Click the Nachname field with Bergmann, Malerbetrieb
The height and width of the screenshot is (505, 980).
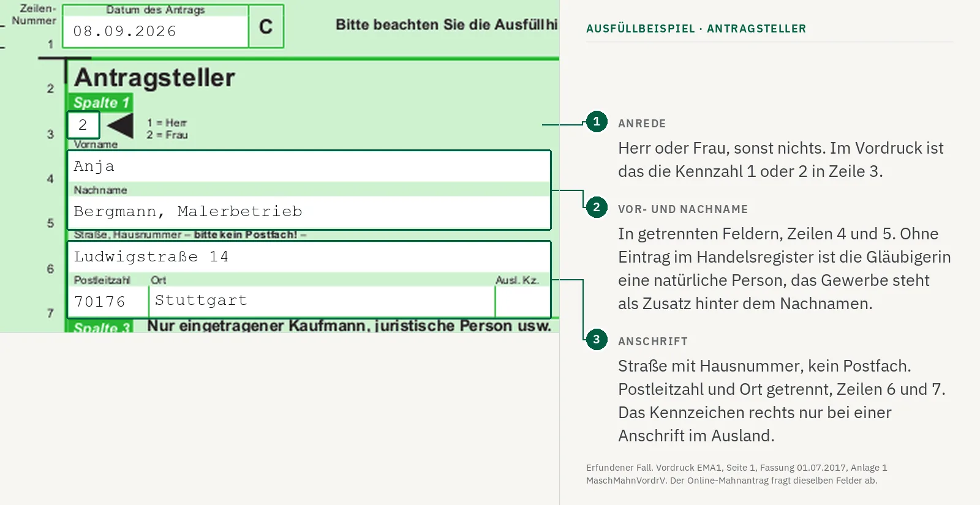[309, 212]
